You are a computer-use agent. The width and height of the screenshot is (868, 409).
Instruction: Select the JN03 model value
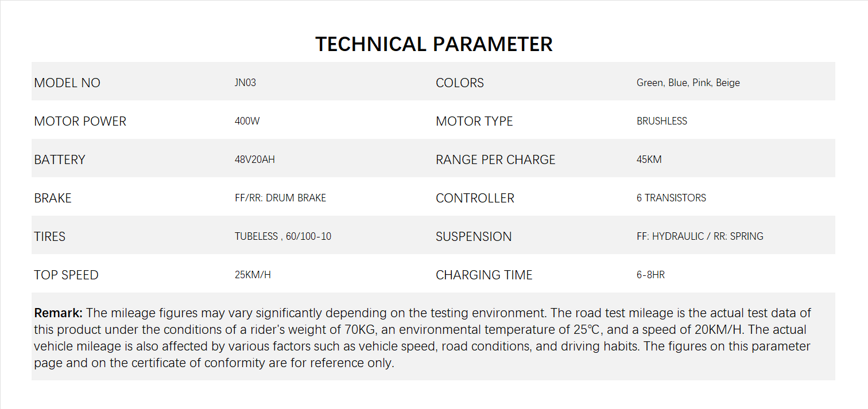(245, 83)
